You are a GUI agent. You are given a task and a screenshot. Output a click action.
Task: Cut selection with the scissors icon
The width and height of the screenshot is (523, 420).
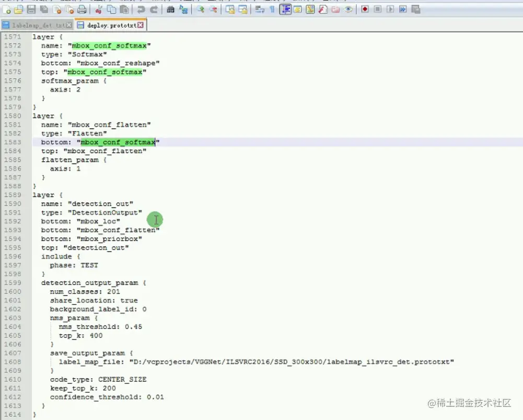pyautogui.click(x=98, y=10)
